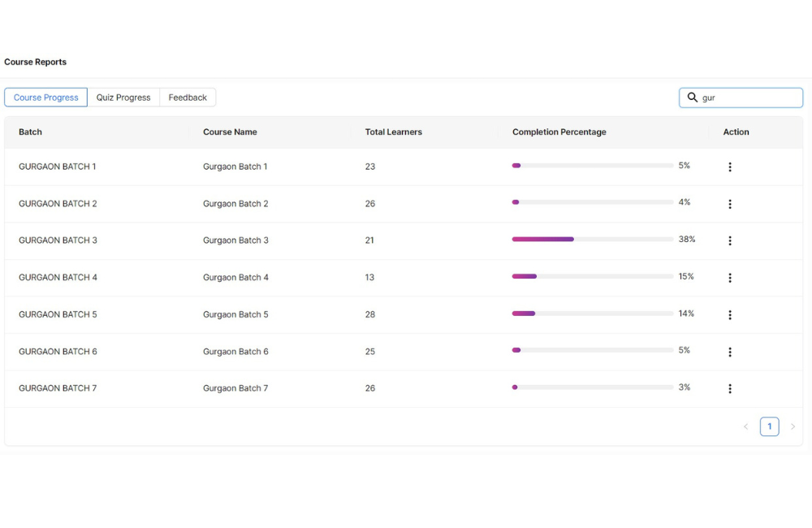Select the GURGAON BATCH 7 batch cell
Viewport: 812px width, 528px height.
(58, 388)
